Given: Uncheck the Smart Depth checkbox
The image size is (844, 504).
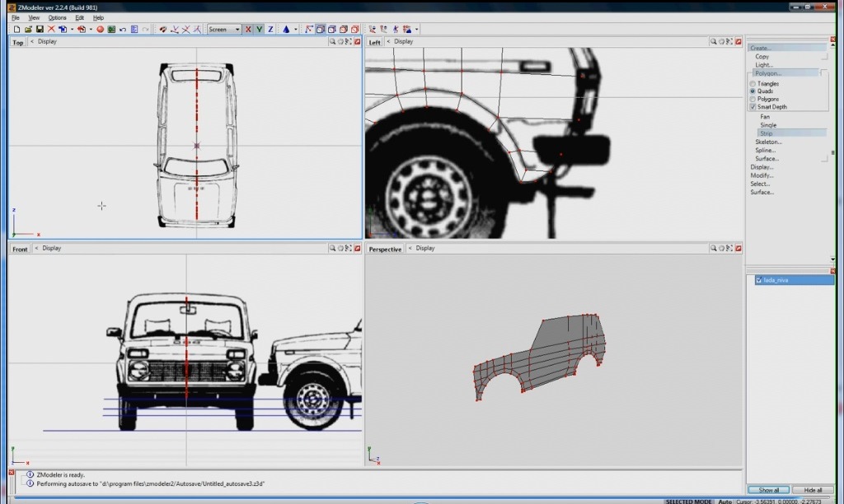Looking at the screenshot, I should [x=753, y=107].
